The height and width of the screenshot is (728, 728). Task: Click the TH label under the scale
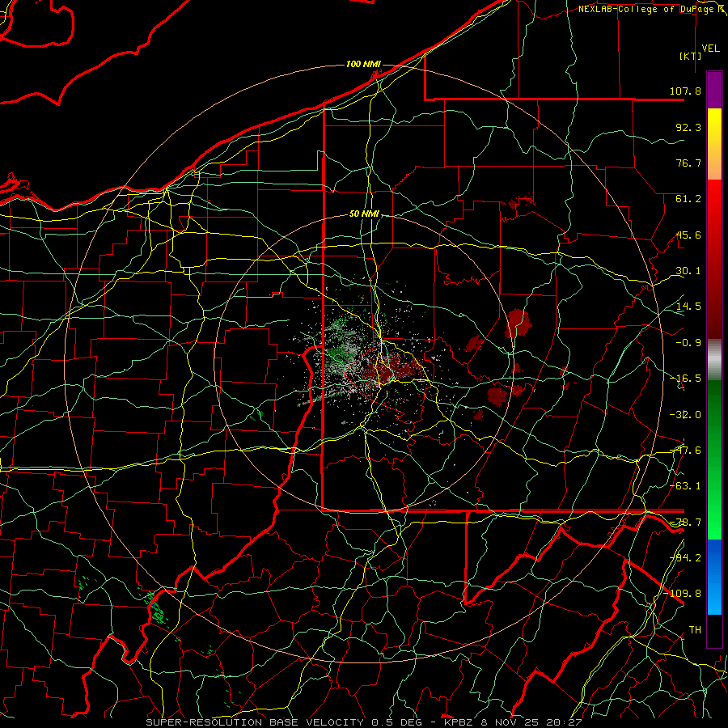coord(695,629)
